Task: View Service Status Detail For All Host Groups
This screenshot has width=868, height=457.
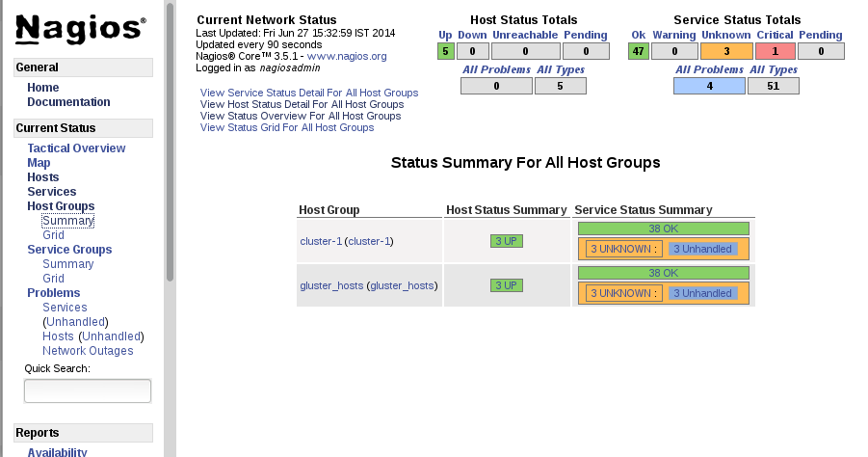Action: tap(309, 93)
